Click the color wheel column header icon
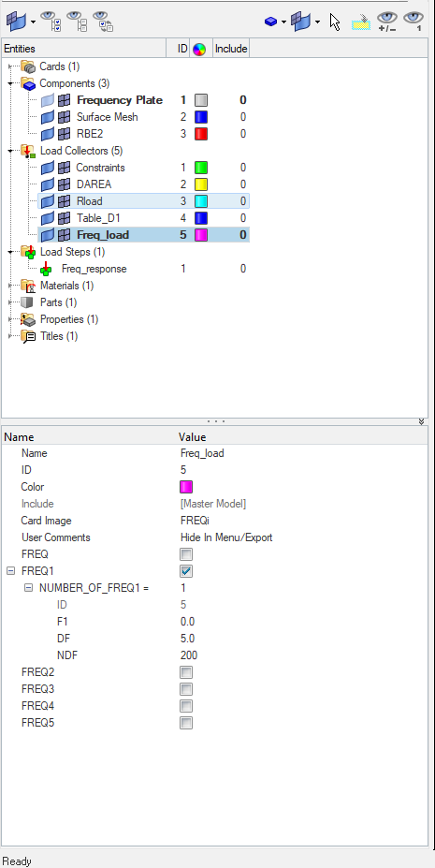Image resolution: width=435 pixels, height=868 pixels. [x=199, y=49]
